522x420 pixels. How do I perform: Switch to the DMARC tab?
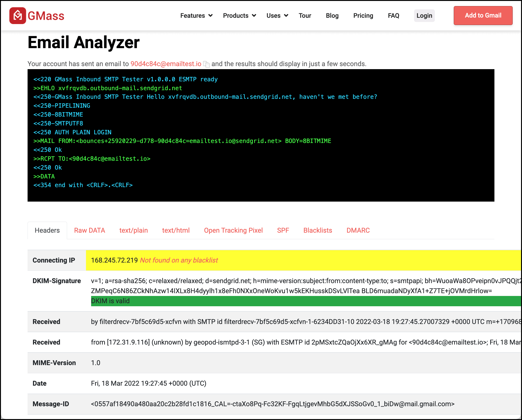click(x=358, y=230)
